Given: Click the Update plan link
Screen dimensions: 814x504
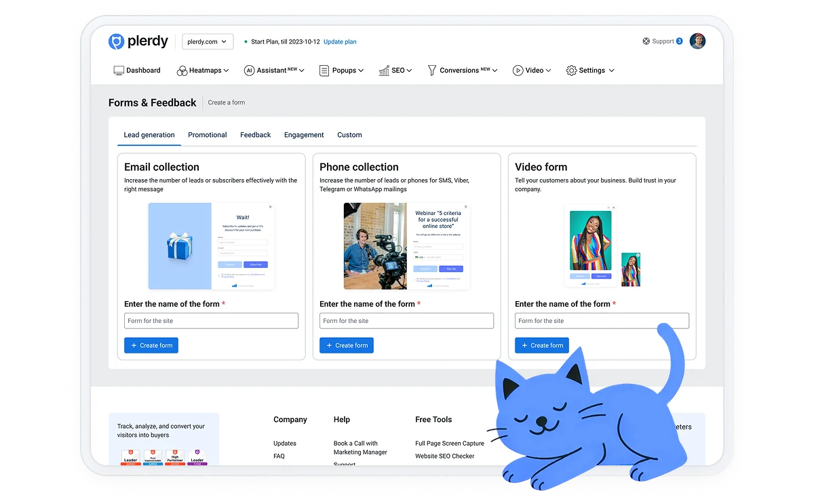Looking at the screenshot, I should point(340,42).
